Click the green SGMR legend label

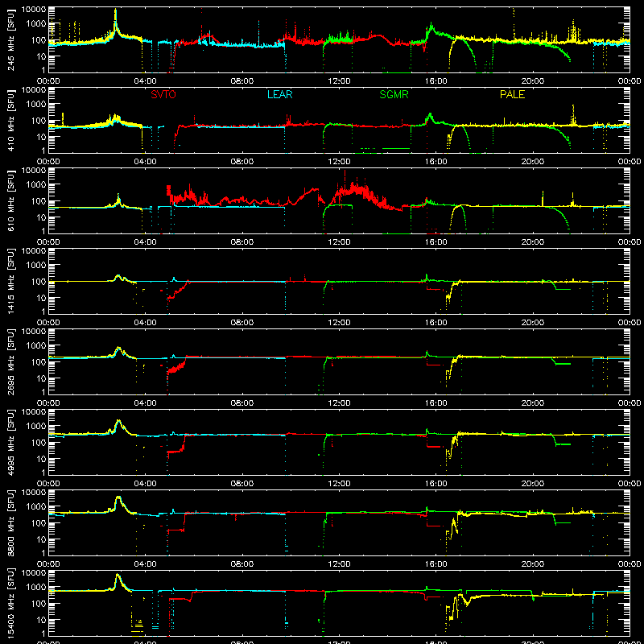click(x=394, y=95)
